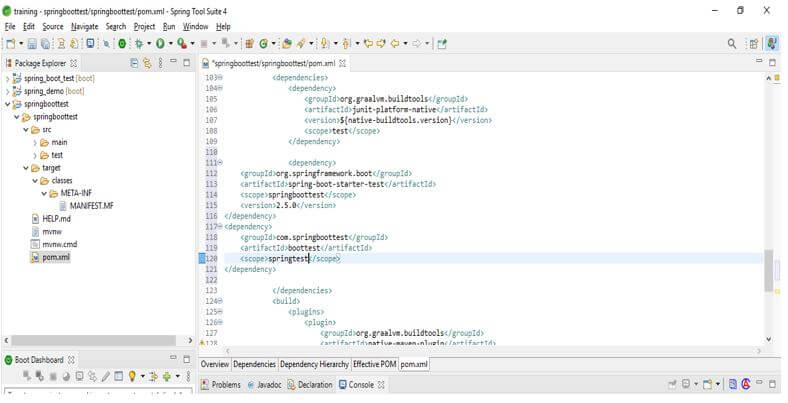This screenshot has height=403, width=788.
Task: Click the toolbar search magnifier icon
Action: tap(732, 44)
